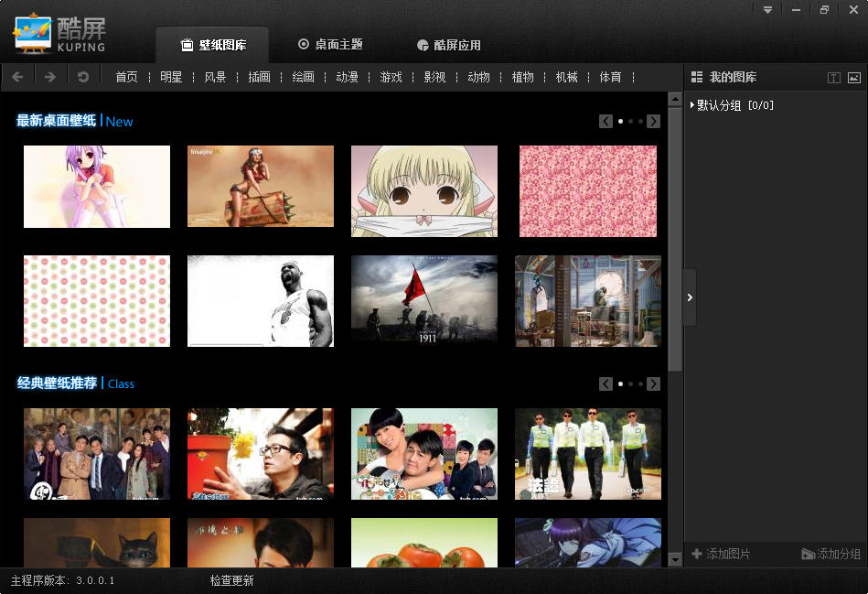The height and width of the screenshot is (594, 868).
Task: Open the 明星 category link
Action: [170, 77]
